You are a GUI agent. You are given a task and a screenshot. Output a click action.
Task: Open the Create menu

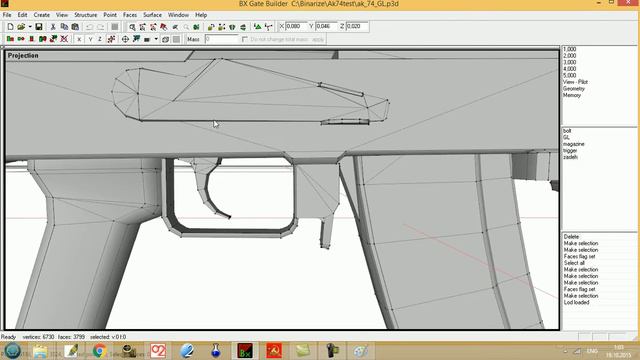point(42,15)
